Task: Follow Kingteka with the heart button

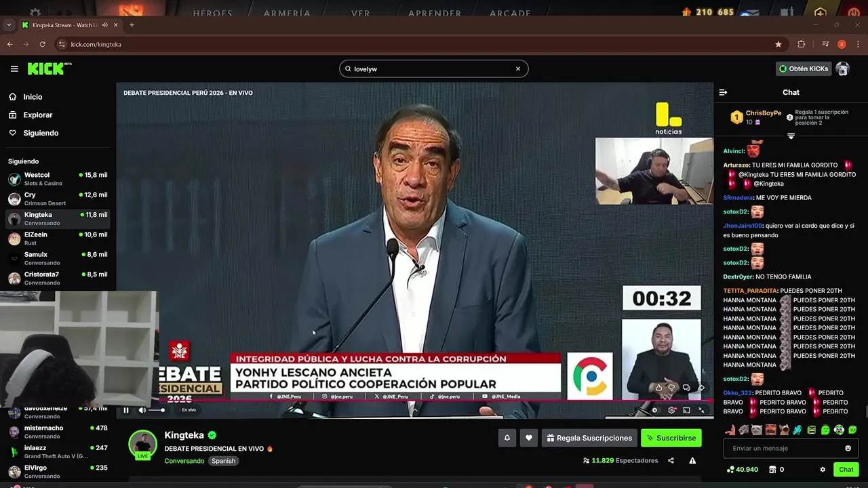Action: click(x=529, y=438)
